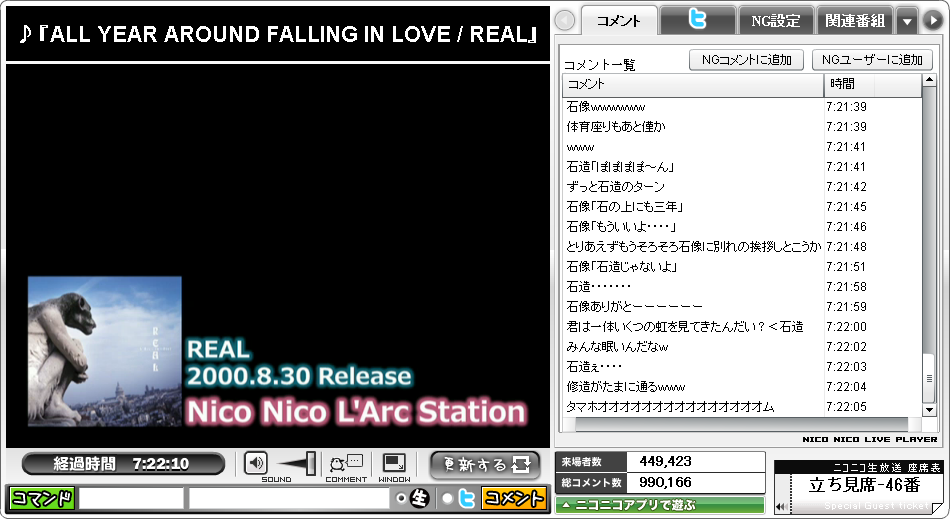Image resolution: width=950 pixels, height=520 pixels.
Task: Click the 来場者数 449,423 value
Action: [x=665, y=461]
